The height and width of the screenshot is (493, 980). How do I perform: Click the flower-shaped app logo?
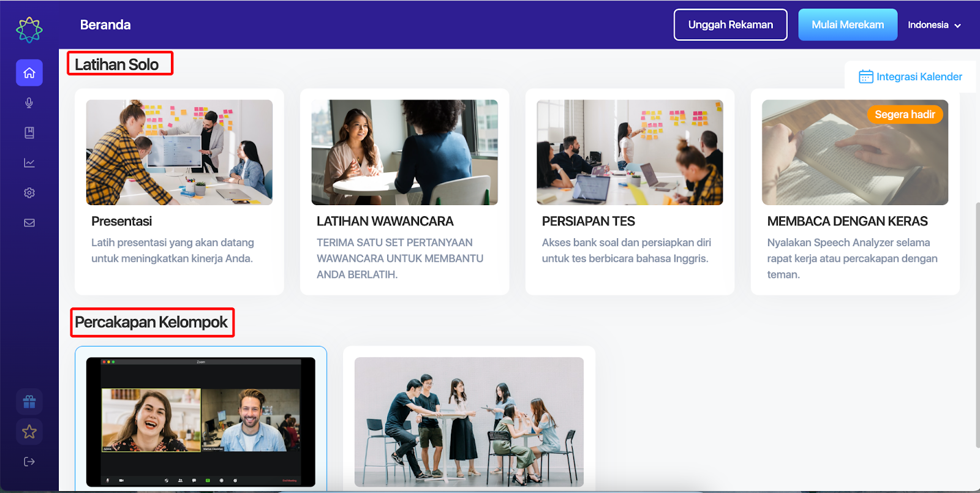[x=29, y=29]
